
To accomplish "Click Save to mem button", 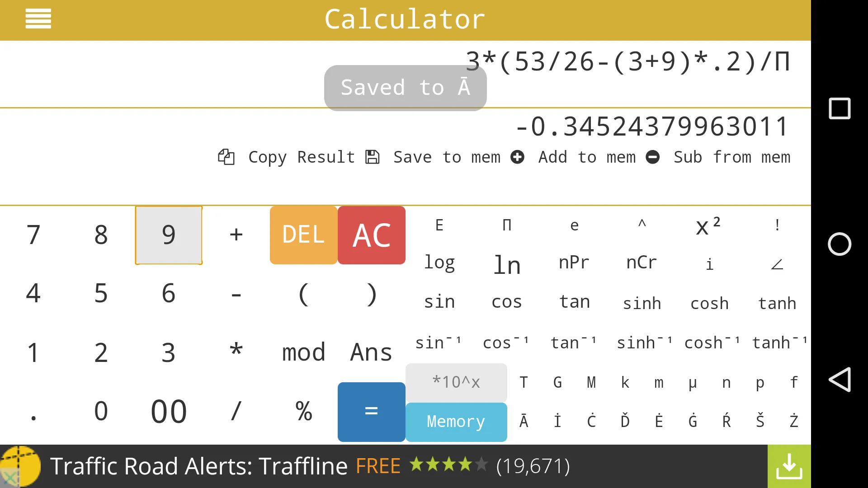I will tap(432, 157).
